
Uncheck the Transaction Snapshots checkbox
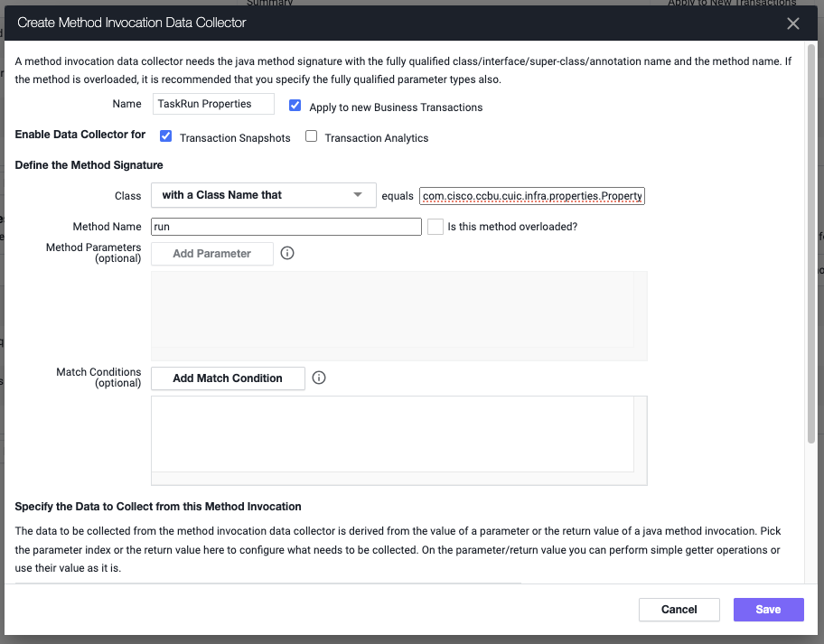tap(165, 136)
